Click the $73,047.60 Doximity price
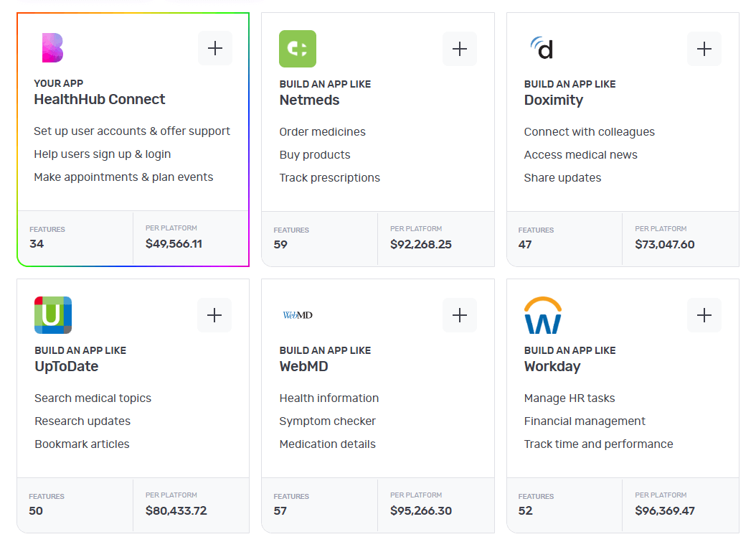This screenshot has width=756, height=542. pos(665,244)
